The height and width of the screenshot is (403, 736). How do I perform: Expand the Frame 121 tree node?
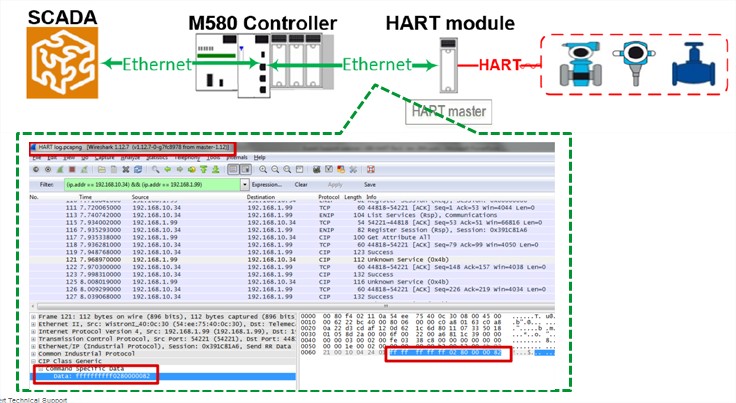tap(33, 317)
